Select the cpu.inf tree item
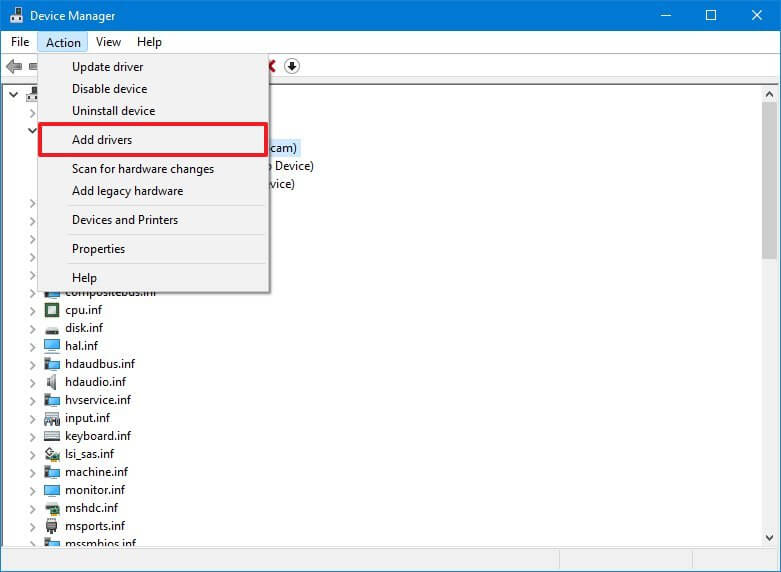 click(83, 310)
